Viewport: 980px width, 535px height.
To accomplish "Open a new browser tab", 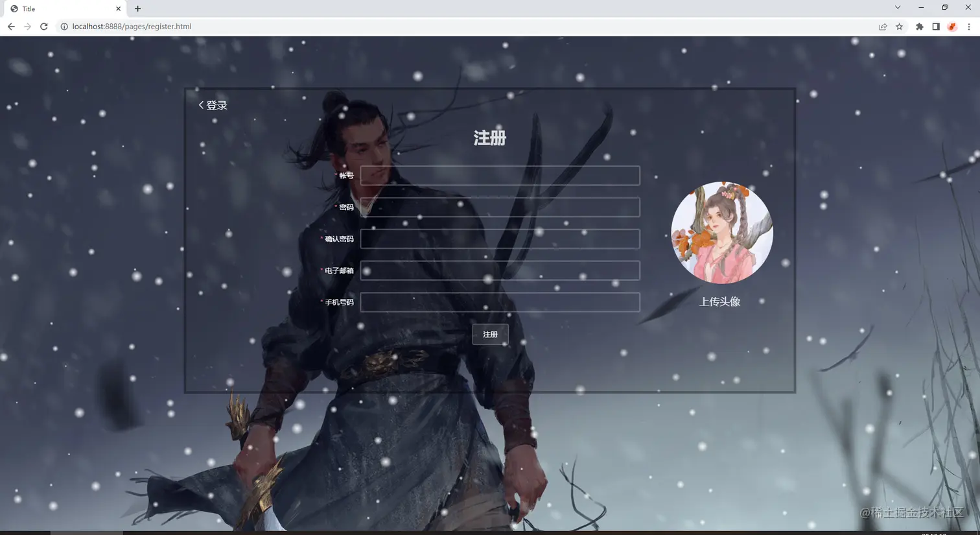I will click(137, 8).
